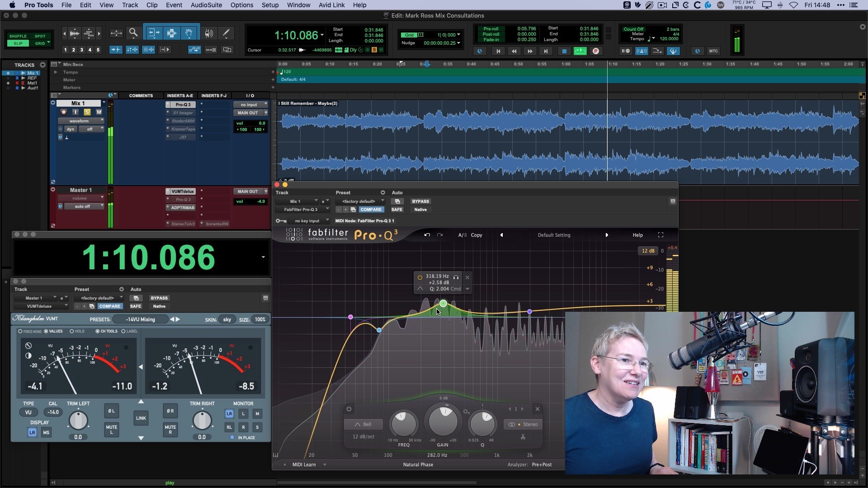Select the Grabber hand tool
The height and width of the screenshot is (488, 868).
click(x=189, y=33)
